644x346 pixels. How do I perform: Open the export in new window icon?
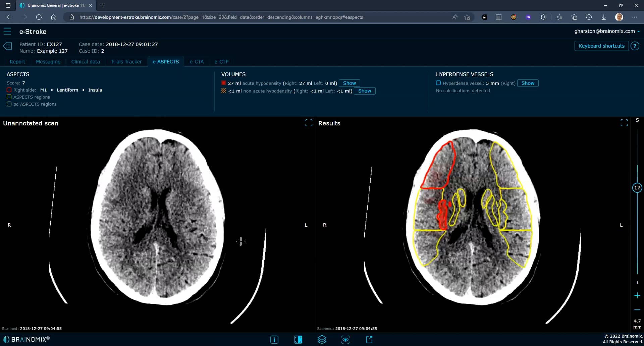(x=369, y=340)
